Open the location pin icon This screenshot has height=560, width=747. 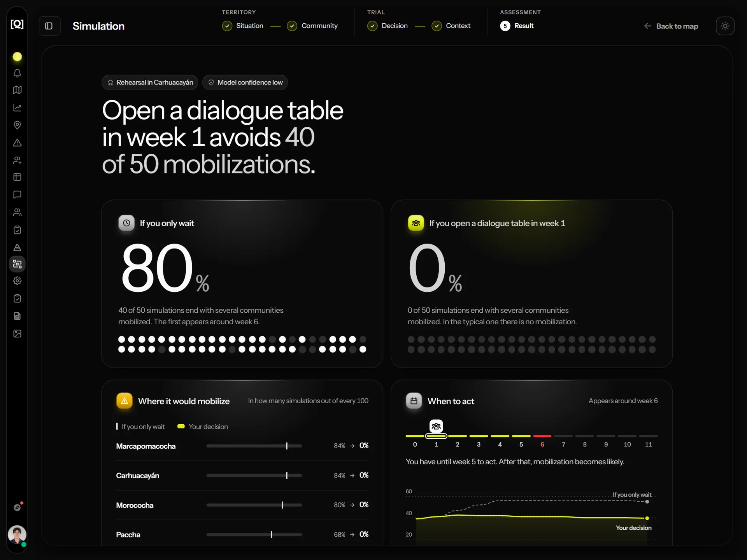click(17, 125)
